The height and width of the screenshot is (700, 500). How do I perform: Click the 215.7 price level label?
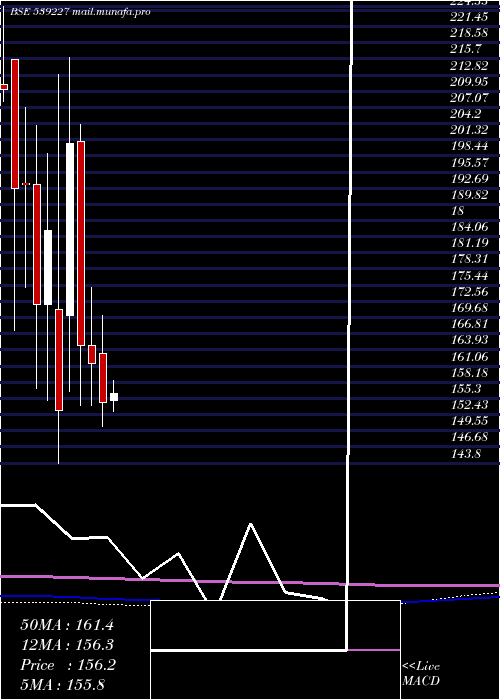(x=466, y=50)
